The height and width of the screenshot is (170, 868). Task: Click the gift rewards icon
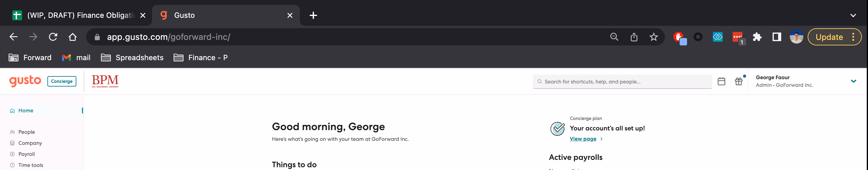[739, 81]
